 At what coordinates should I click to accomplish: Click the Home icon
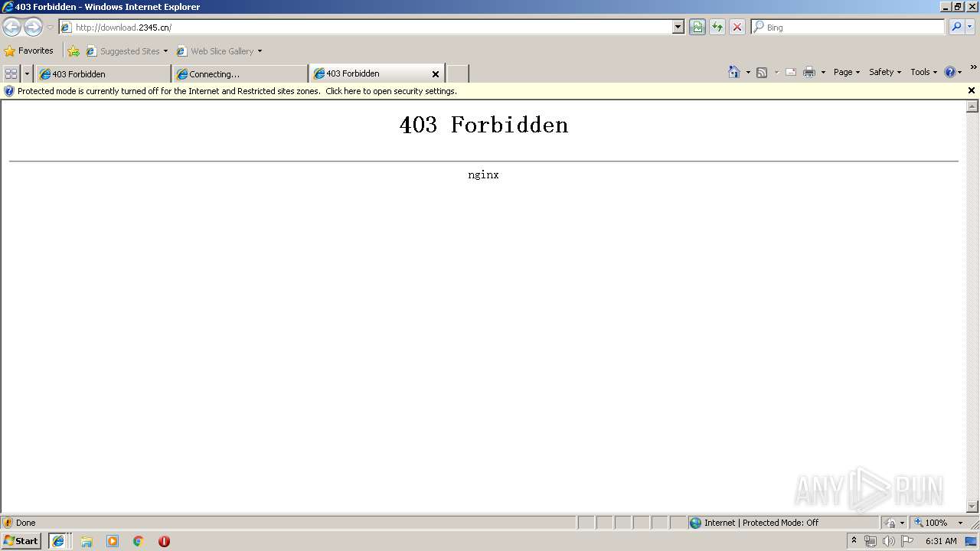point(734,72)
